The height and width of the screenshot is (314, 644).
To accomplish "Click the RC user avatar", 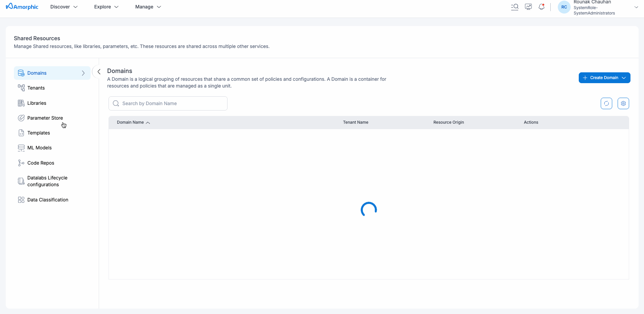I will pos(564,7).
